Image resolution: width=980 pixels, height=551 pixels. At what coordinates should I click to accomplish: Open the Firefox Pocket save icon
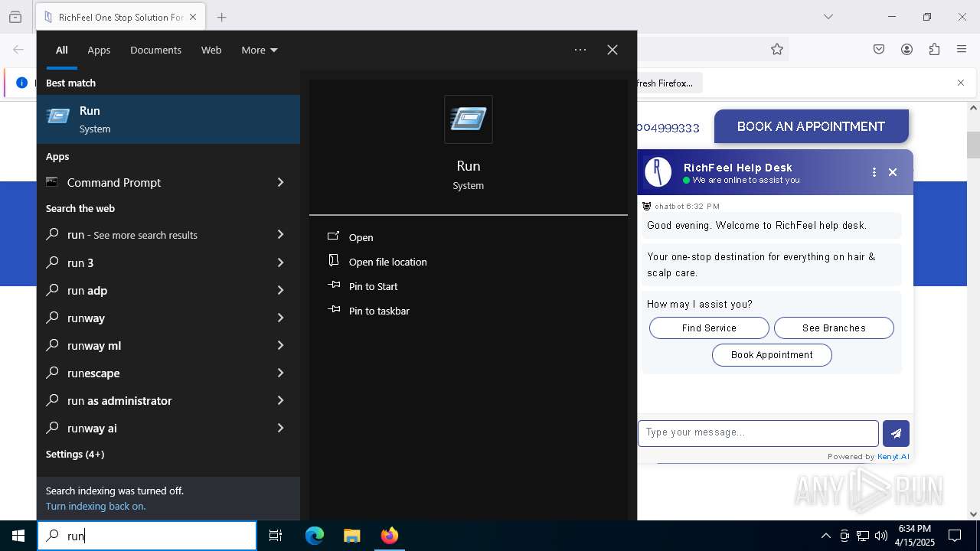(x=879, y=49)
